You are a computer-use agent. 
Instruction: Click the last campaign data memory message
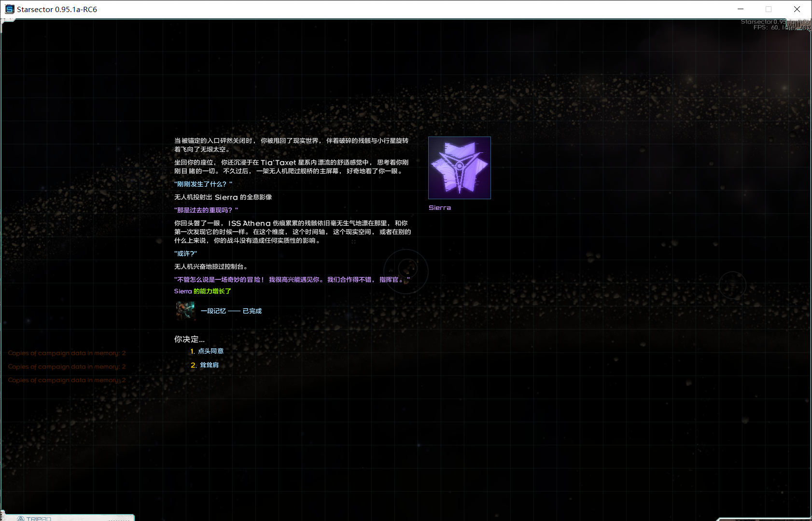click(x=67, y=380)
